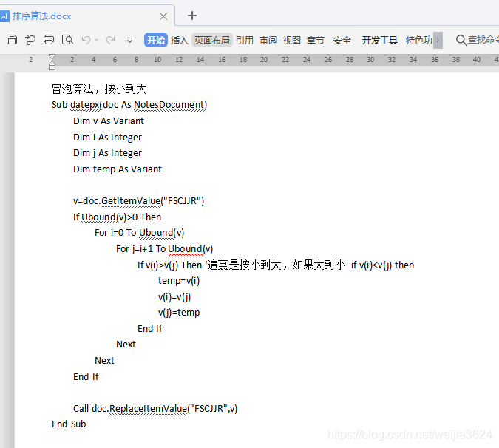
Task: Click the left indent box on ruler
Action: pyautogui.click(x=52, y=67)
